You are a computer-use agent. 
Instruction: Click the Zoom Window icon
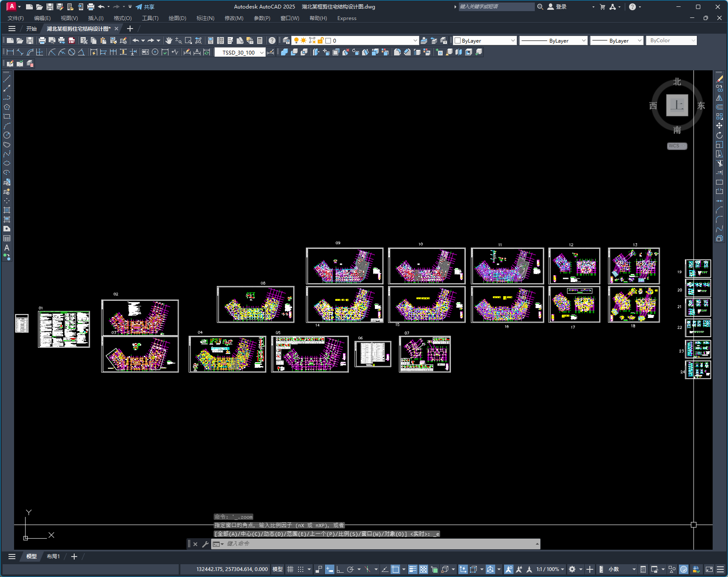coord(189,40)
